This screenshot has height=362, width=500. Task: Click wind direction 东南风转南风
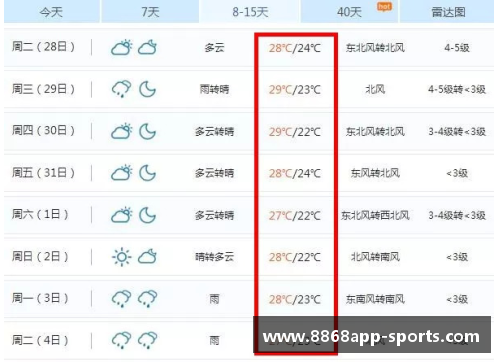click(375, 299)
